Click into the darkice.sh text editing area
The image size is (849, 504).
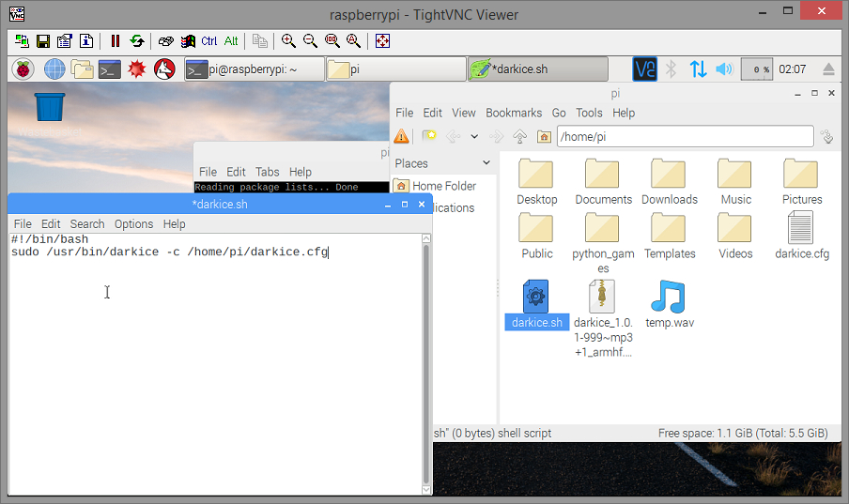[215, 364]
